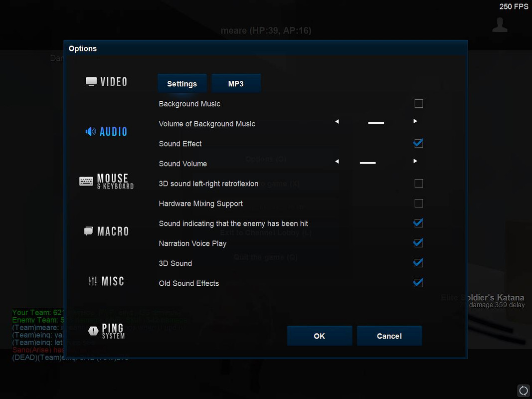532x399 pixels.
Task: Click the 'Old Sound Effects' label
Action: tap(189, 283)
